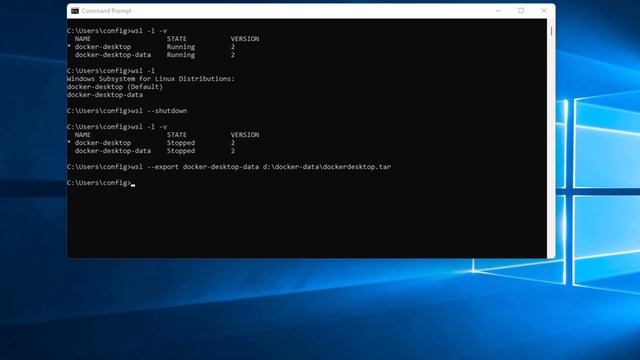Screen dimensions: 640x360
Task: Click the second NAME column header
Action: pos(82,135)
